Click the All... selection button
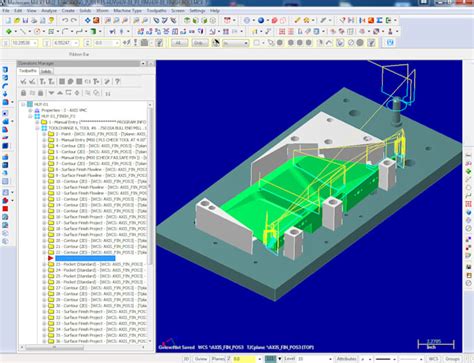 179,43
